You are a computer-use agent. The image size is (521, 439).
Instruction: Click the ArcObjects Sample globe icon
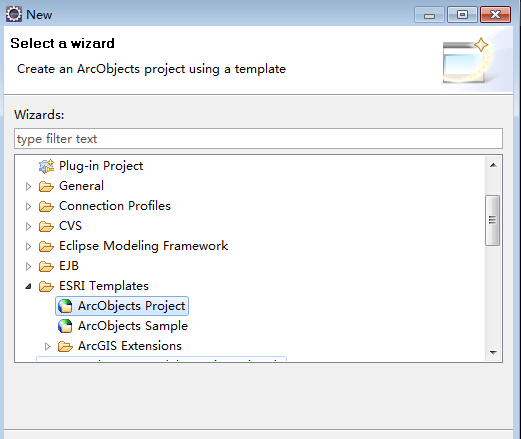(x=65, y=326)
